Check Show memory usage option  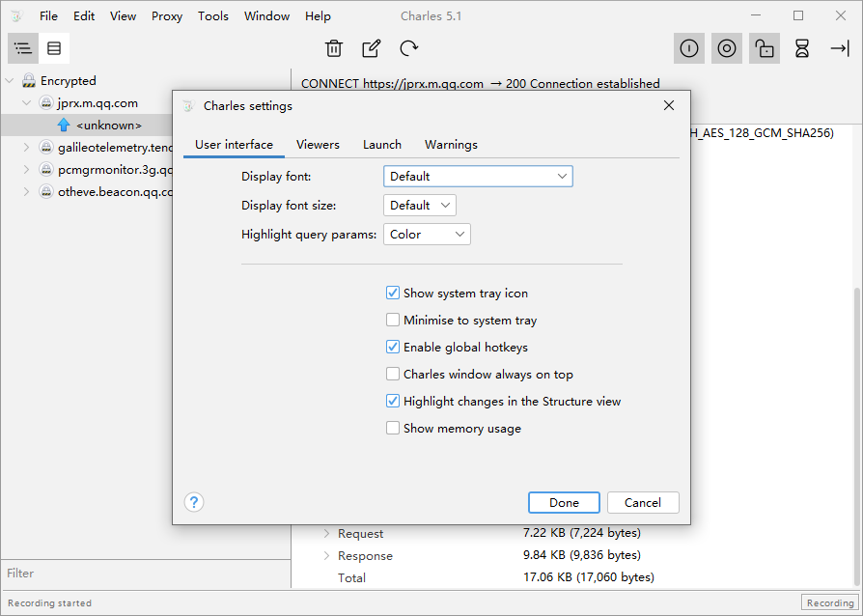point(393,429)
